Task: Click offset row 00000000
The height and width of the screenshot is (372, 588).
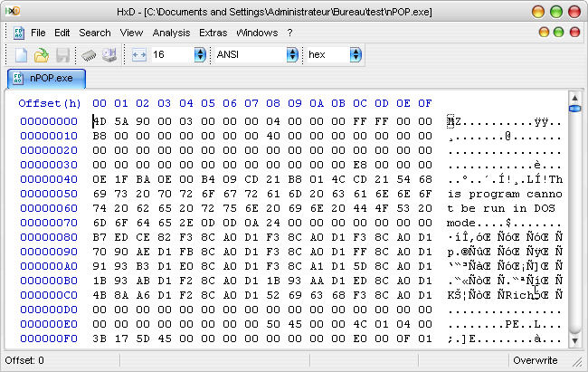Action: [x=49, y=121]
